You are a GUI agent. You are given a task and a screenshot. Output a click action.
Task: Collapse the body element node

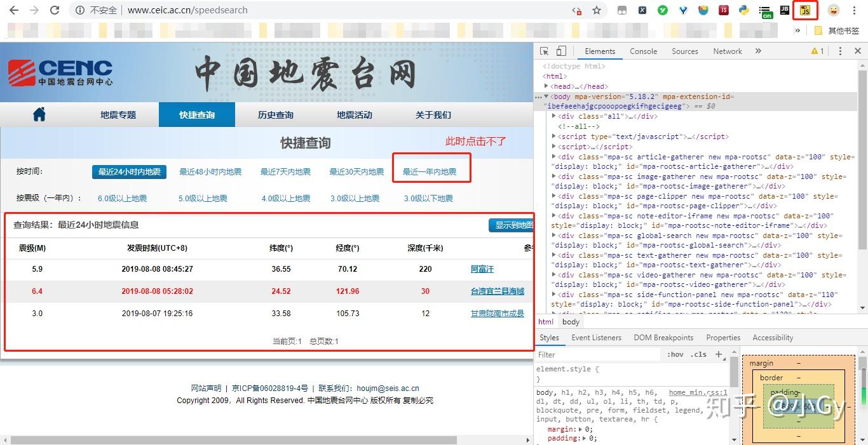(546, 96)
